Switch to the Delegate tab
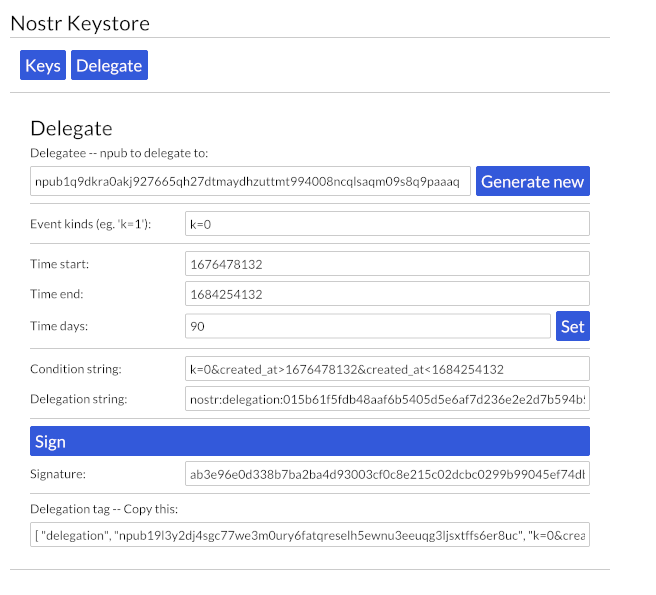Viewport: 656px width, 595px height. tap(109, 65)
